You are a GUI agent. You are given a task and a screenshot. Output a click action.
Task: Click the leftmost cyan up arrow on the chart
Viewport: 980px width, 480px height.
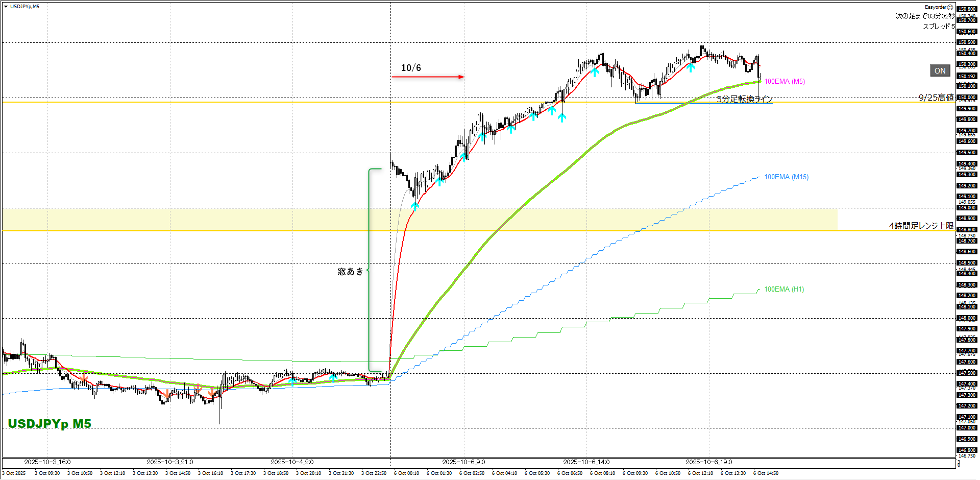(x=292, y=380)
